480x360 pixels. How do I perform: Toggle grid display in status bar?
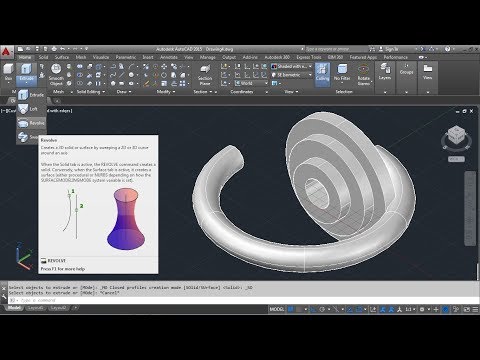point(291,309)
